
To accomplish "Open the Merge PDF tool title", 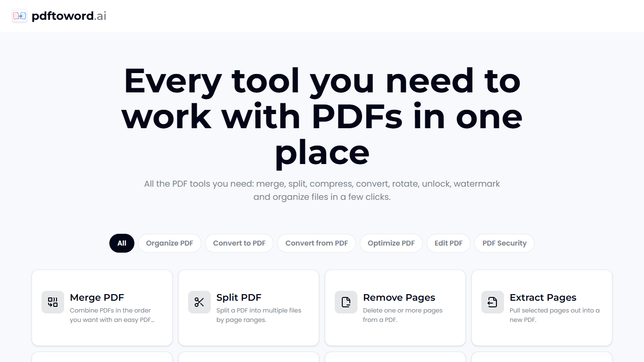I will pos(97,297).
